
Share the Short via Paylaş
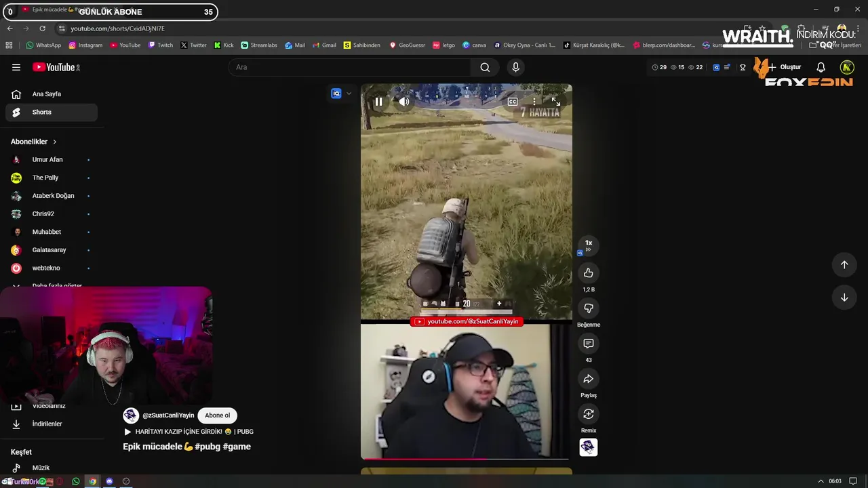point(589,379)
